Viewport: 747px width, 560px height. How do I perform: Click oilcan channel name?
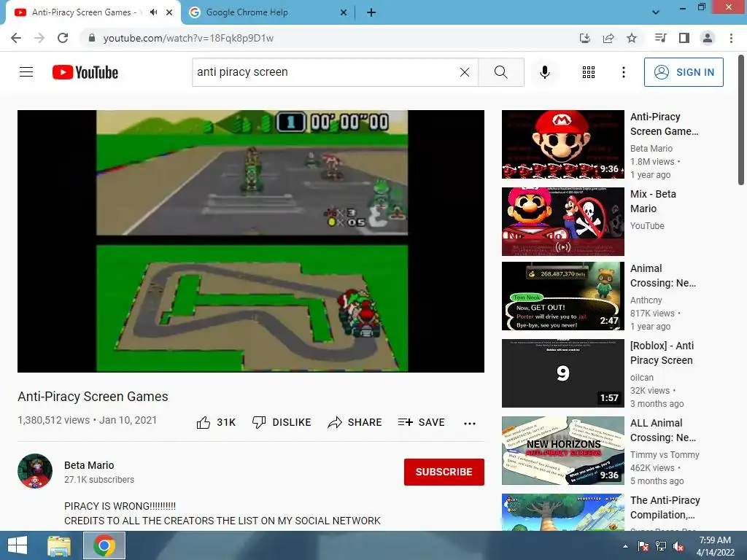[642, 378]
